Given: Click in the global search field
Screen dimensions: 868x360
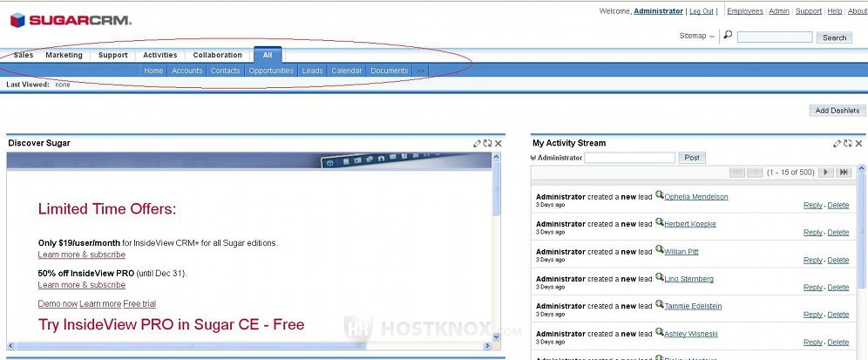Looking at the screenshot, I should pos(775,37).
